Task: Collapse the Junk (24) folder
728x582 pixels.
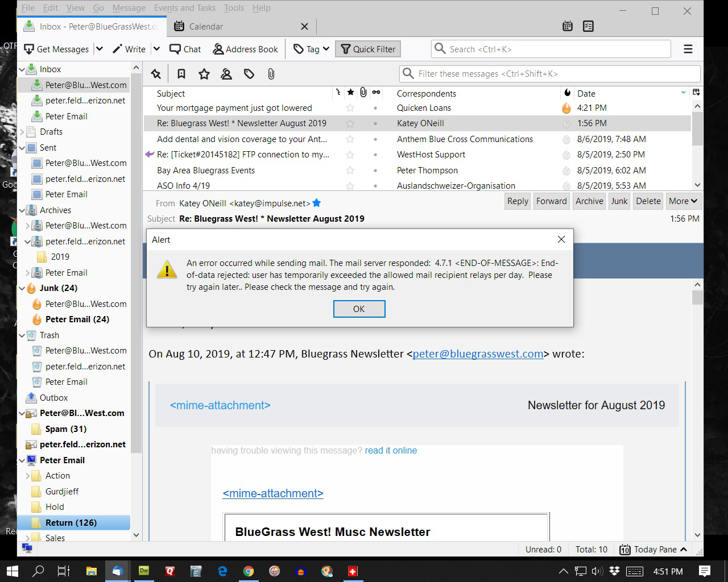Action: coord(22,288)
